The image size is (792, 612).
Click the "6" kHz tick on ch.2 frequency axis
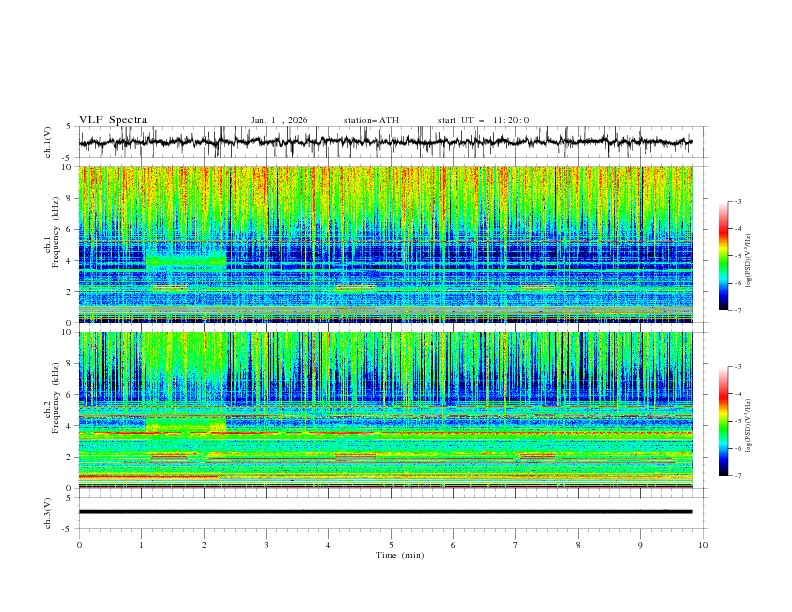tap(71, 395)
